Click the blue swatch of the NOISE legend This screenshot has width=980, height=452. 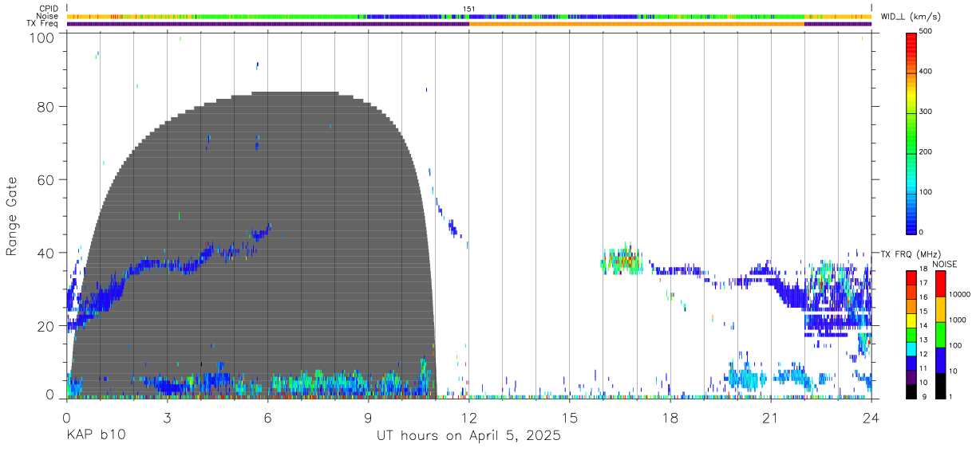[x=941, y=360]
